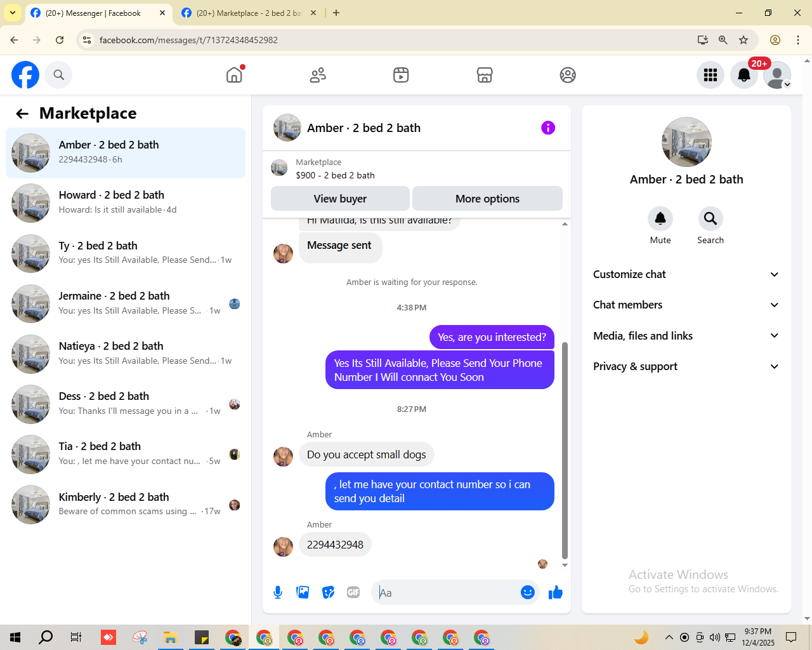Open the browser zoom icon
The width and height of the screenshot is (812, 650).
pos(723,40)
